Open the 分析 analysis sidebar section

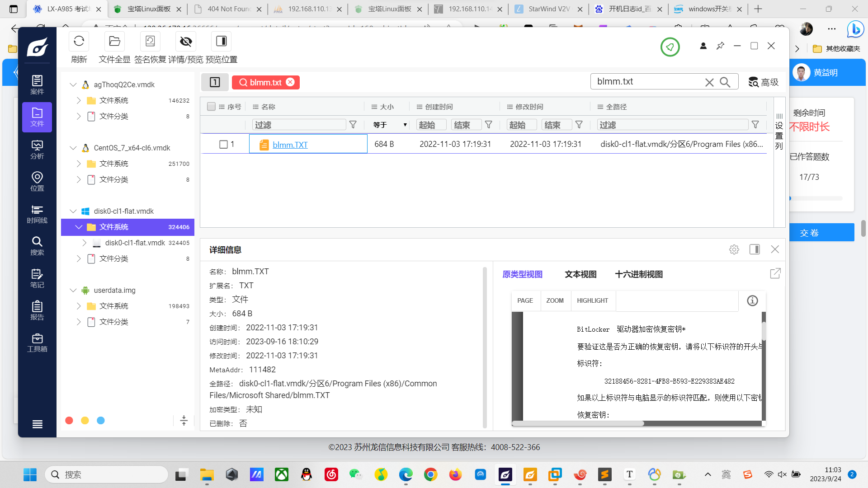(x=37, y=150)
